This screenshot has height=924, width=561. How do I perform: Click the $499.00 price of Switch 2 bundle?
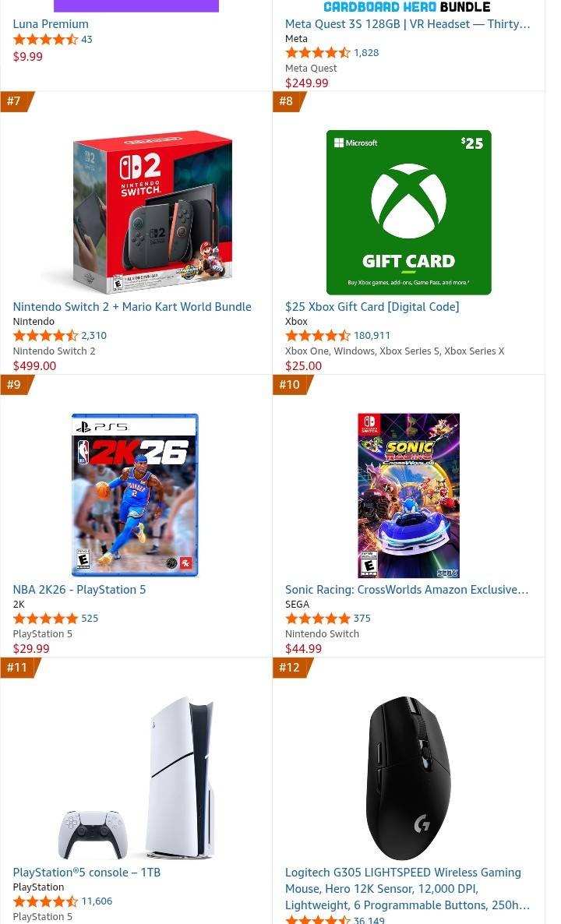pyautogui.click(x=35, y=365)
